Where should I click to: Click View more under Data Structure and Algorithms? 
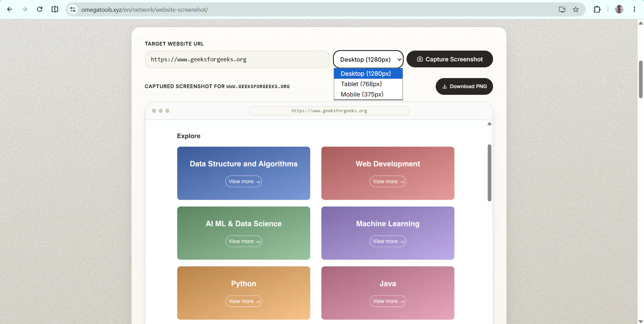point(244,181)
